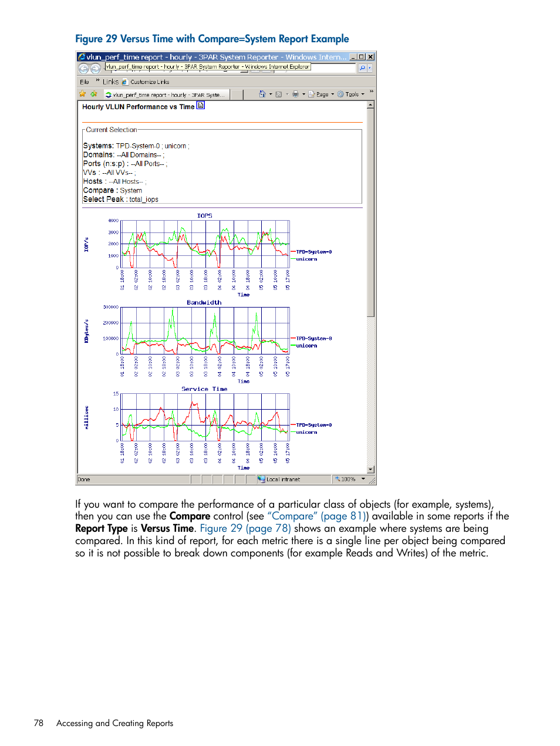Image resolution: width=560 pixels, height=746 pixels.
Task: Click the "Select Peak : total_iops" line
Action: 121,199
